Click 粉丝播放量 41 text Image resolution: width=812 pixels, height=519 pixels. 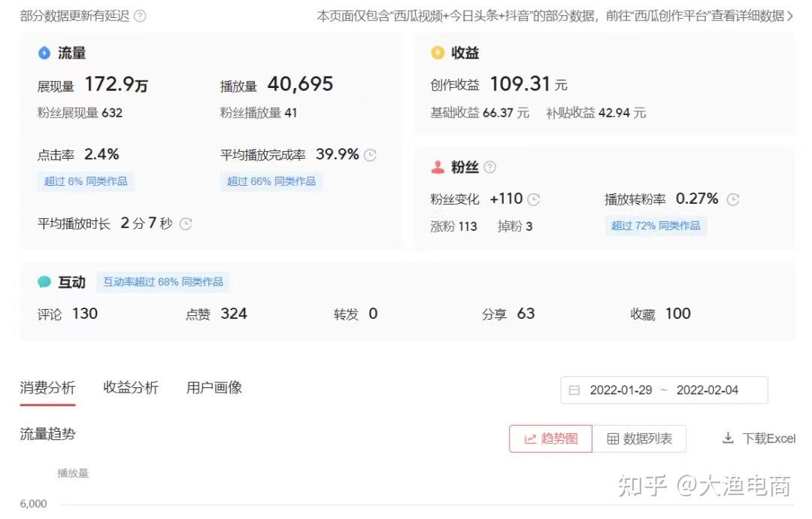click(x=259, y=113)
